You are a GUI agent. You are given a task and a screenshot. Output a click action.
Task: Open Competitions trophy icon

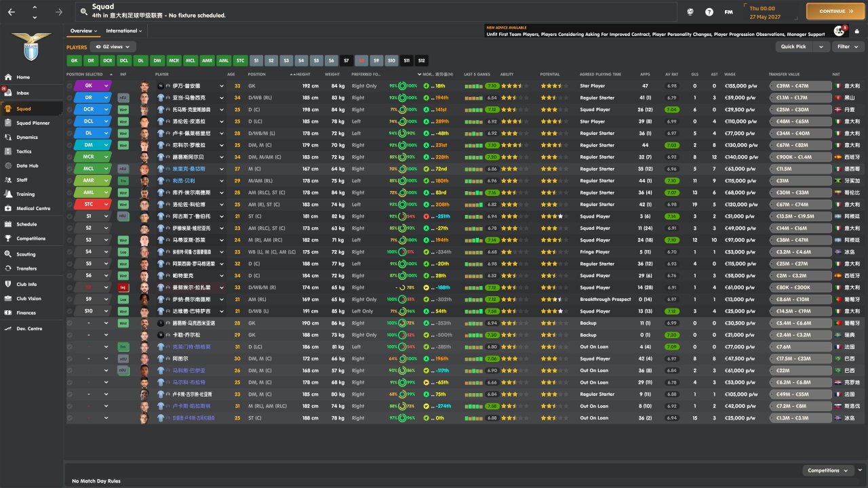[8, 238]
